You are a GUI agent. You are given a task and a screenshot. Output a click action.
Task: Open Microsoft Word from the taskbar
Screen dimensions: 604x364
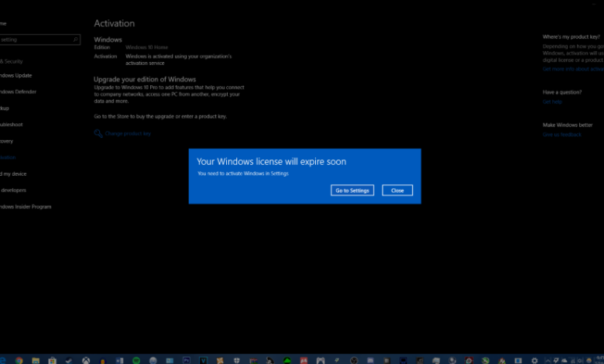pos(119,361)
